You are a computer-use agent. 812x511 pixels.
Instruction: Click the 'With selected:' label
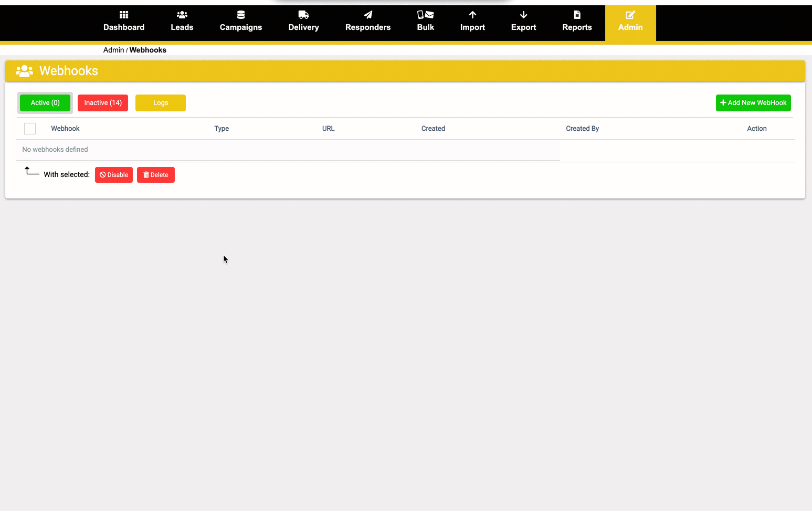[67, 175]
